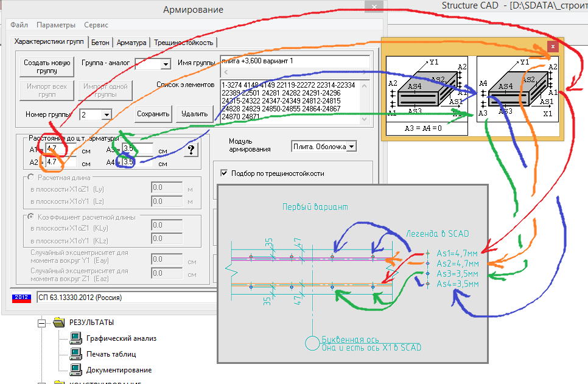The image size is (588, 384).
Task: Click the Eaz eccentricity field
Action: (167, 273)
